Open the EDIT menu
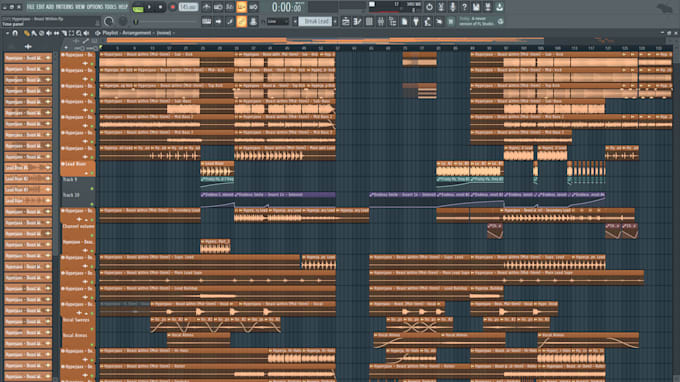Screen dimensions: 680x382 click(40, 7)
